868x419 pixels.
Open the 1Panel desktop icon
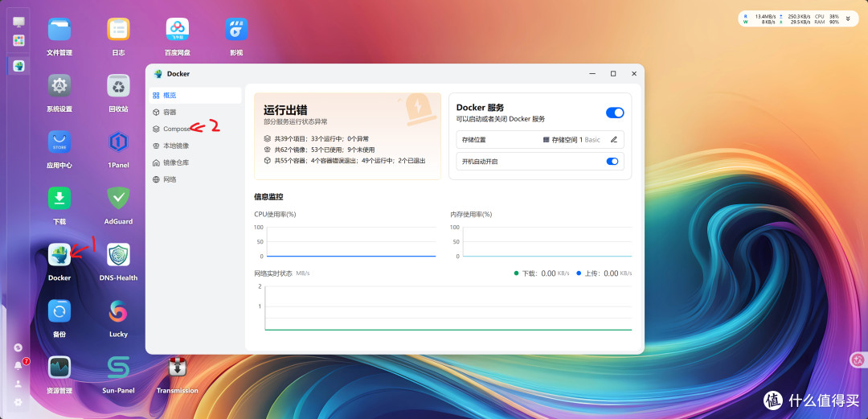tap(118, 142)
